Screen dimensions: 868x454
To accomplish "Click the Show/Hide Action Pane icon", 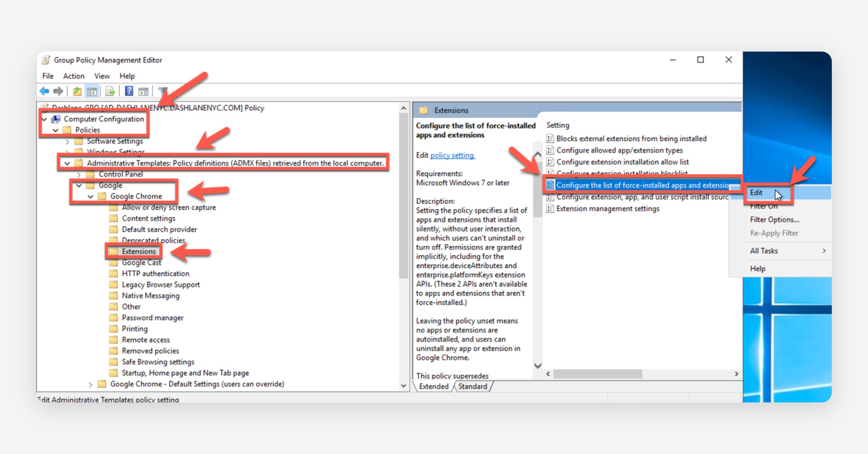I will pos(144,91).
